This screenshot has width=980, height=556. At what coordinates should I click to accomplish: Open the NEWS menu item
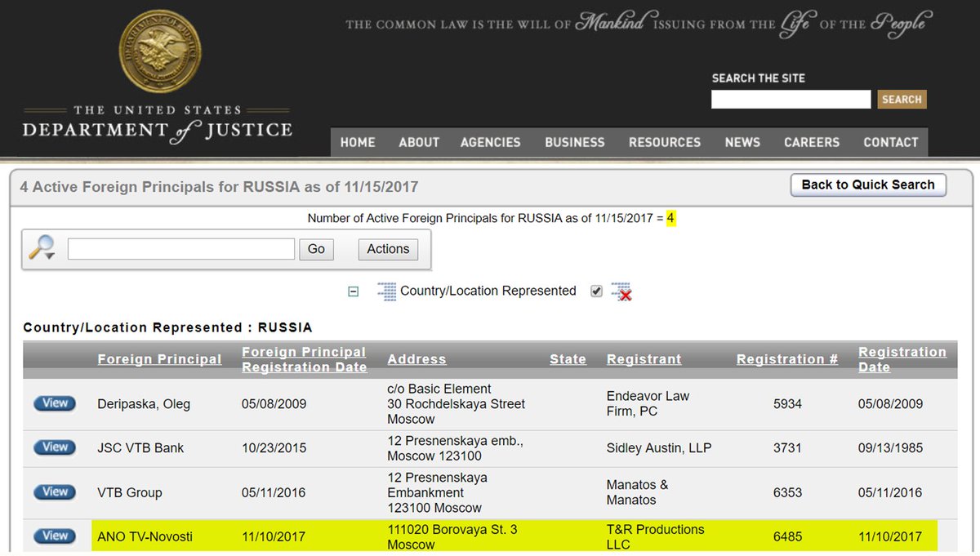pos(742,142)
